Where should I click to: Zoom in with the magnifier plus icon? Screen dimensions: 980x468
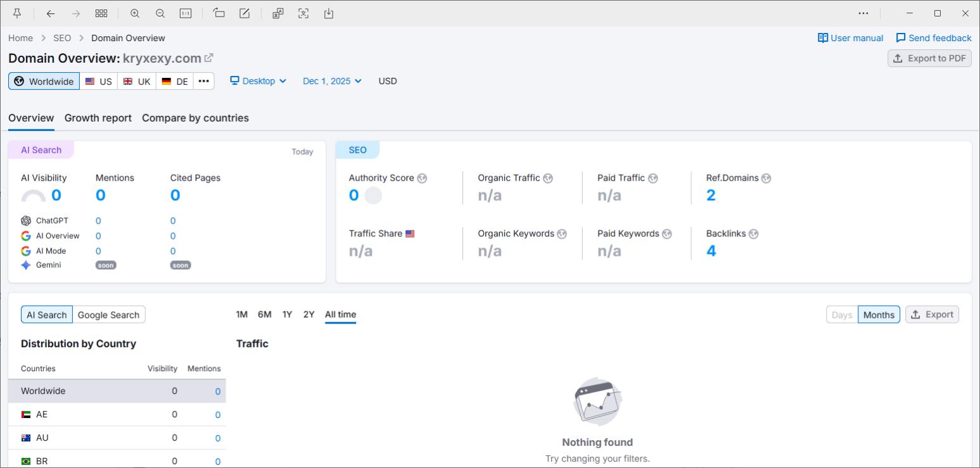point(135,13)
